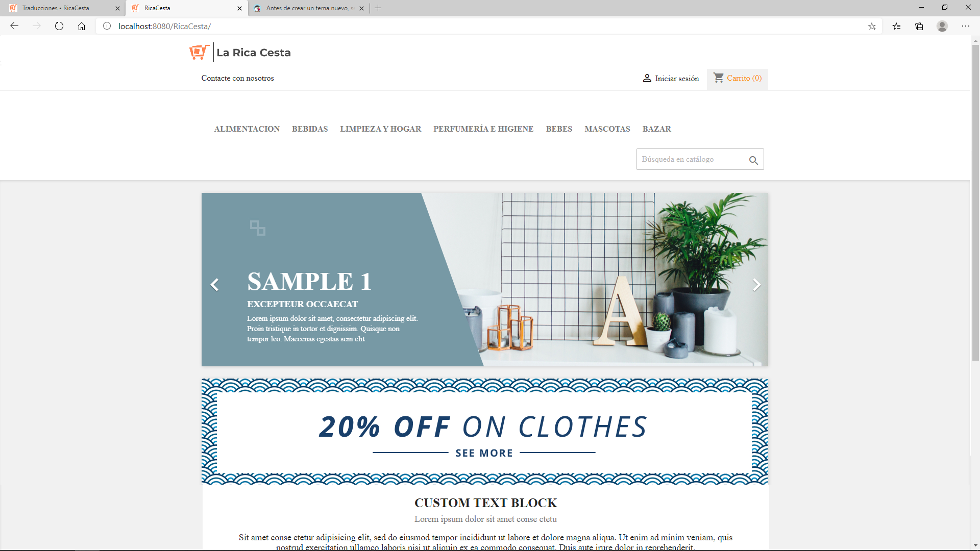
Task: Open ALIMENTACION category menu
Action: 247,129
